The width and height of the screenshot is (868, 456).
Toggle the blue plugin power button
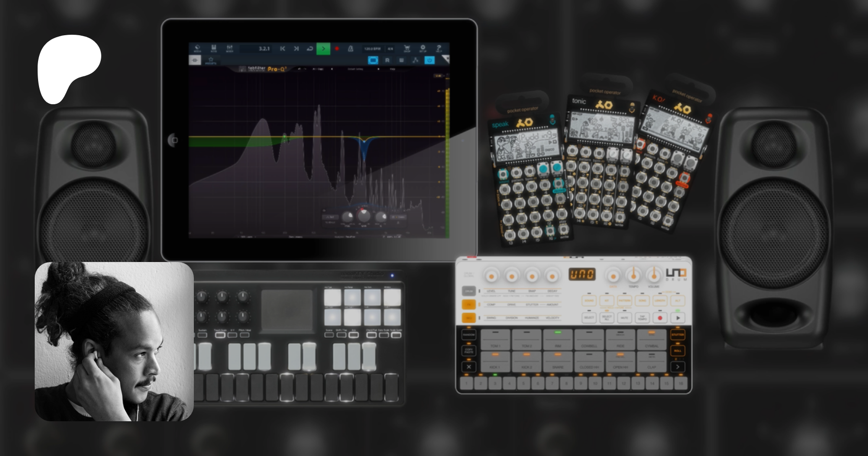coord(429,60)
